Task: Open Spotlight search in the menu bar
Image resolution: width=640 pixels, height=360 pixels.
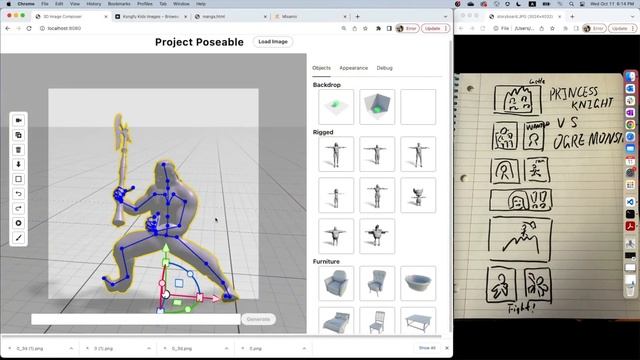Action: [571, 4]
